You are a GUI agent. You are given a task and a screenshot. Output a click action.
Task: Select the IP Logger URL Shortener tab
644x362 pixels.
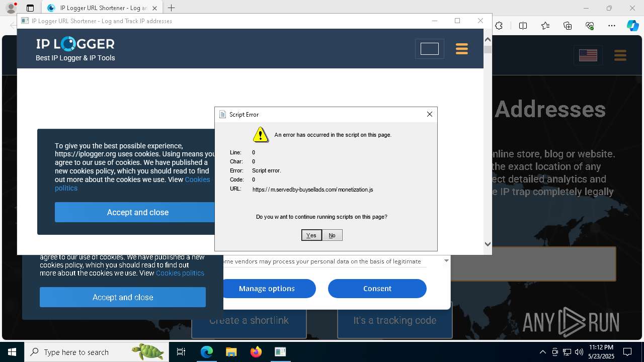pyautogui.click(x=102, y=8)
